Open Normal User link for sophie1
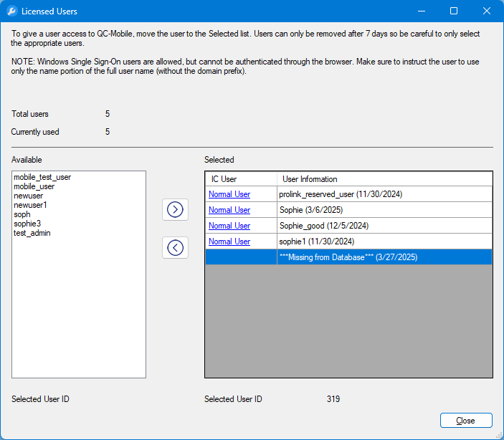 point(229,241)
